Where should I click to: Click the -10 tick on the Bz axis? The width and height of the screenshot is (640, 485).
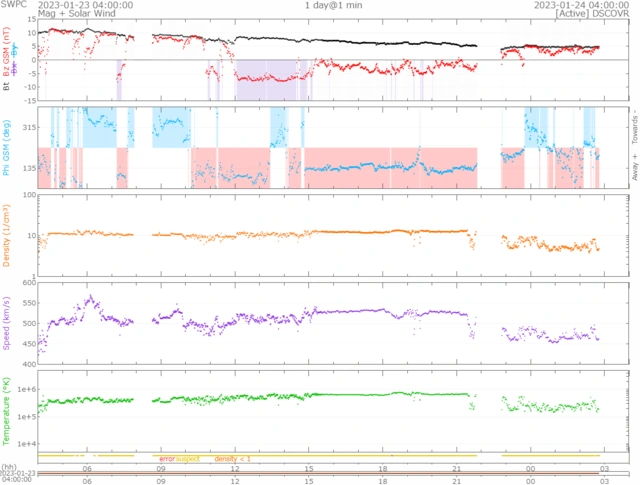pyautogui.click(x=31, y=87)
